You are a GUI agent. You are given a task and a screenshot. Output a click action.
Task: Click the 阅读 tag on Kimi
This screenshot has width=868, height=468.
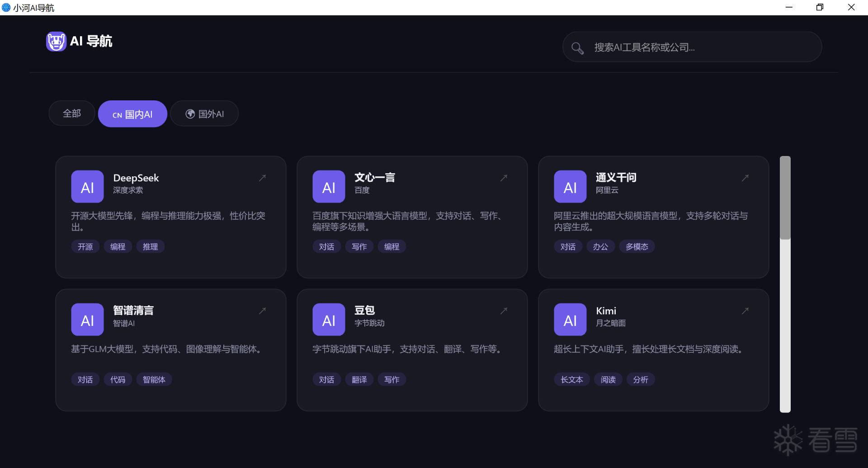click(608, 379)
